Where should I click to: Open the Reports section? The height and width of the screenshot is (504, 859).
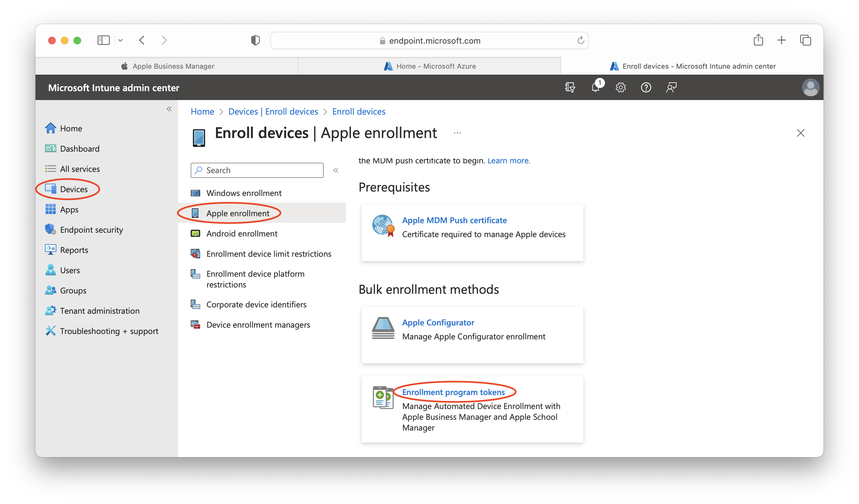coord(74,250)
